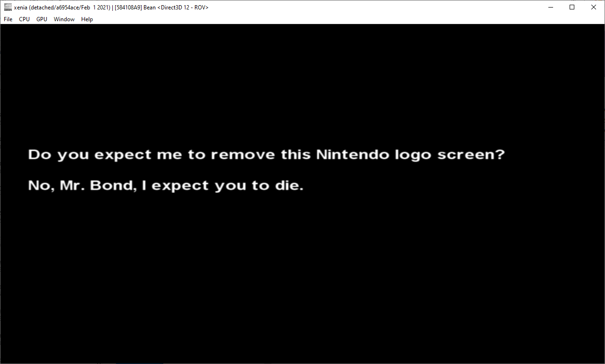Click 'Direct3D 12 - ROV' in title bar
Screen dimensions: 605x364
click(x=183, y=8)
